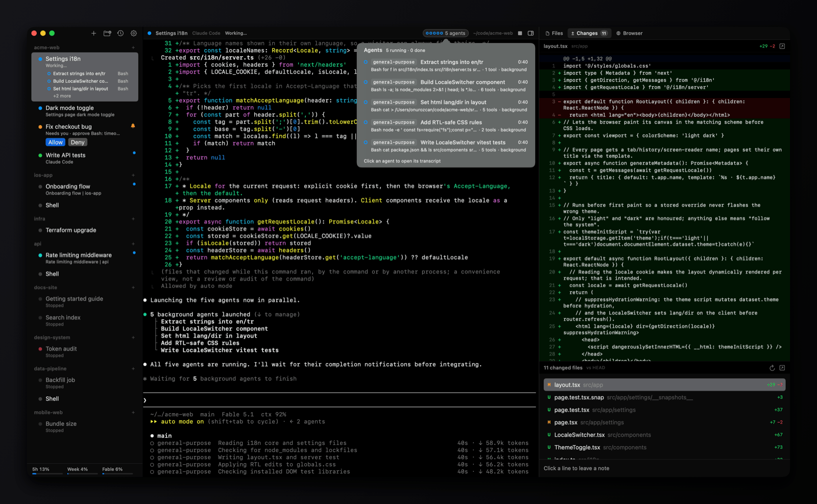Viewport: 817px width, 504px height.
Task: Add a new session in acme-web group
Action: 133,47
